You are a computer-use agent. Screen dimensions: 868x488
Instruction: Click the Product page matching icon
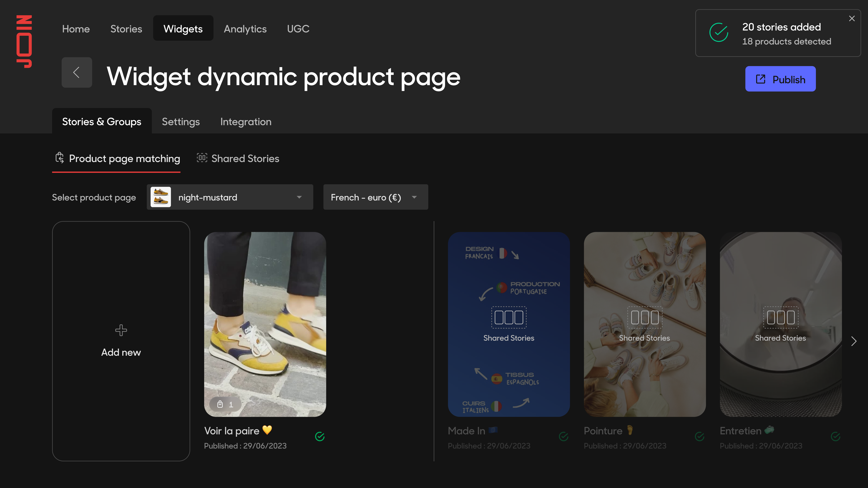click(60, 158)
